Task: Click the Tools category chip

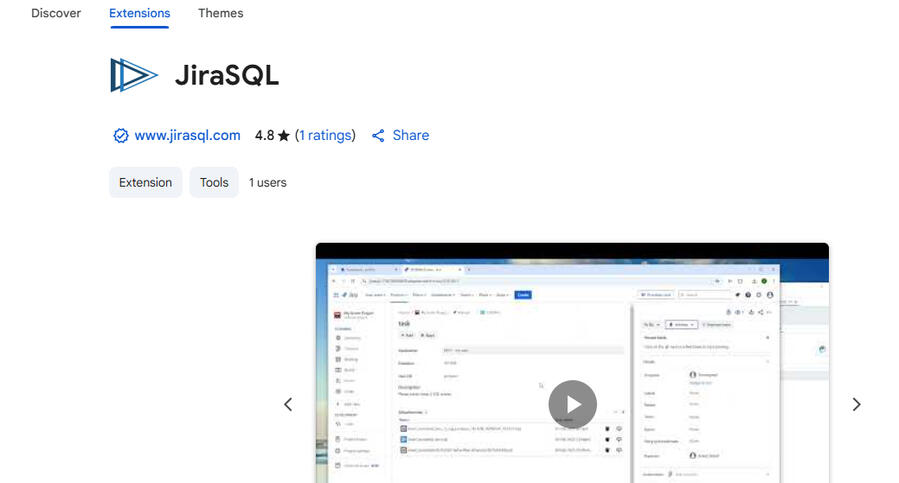Action: tap(214, 182)
